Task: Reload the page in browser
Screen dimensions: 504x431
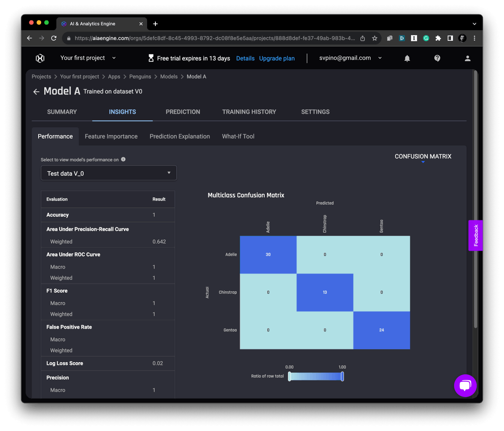Action: (54, 38)
